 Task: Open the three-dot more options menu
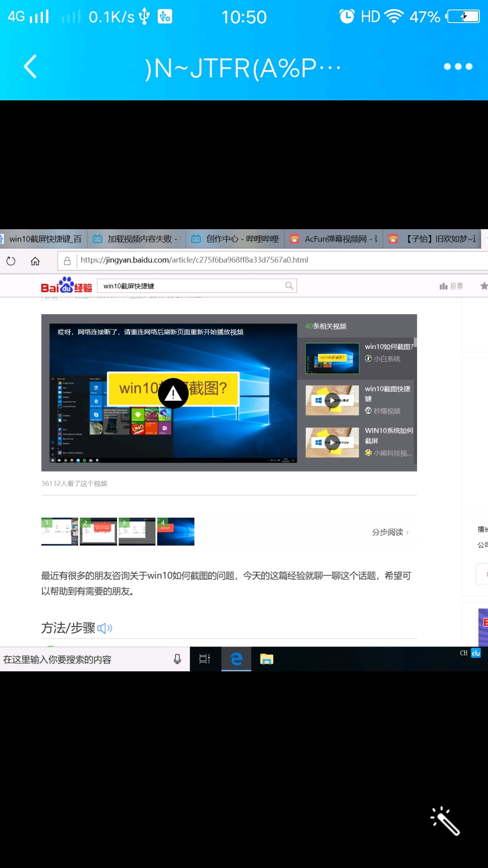[x=458, y=67]
